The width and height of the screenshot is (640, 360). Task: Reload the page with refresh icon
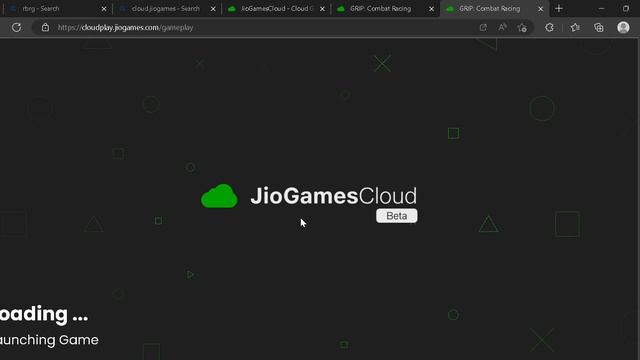click(x=16, y=27)
